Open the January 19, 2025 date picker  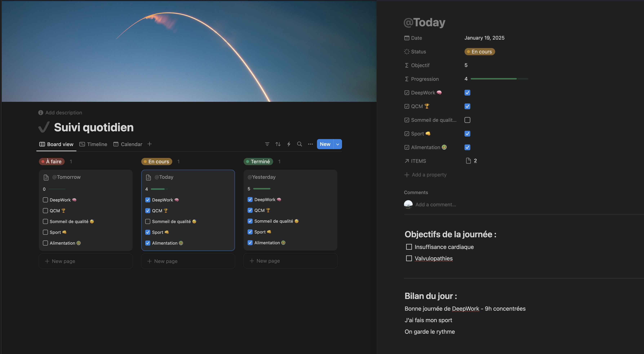484,38
